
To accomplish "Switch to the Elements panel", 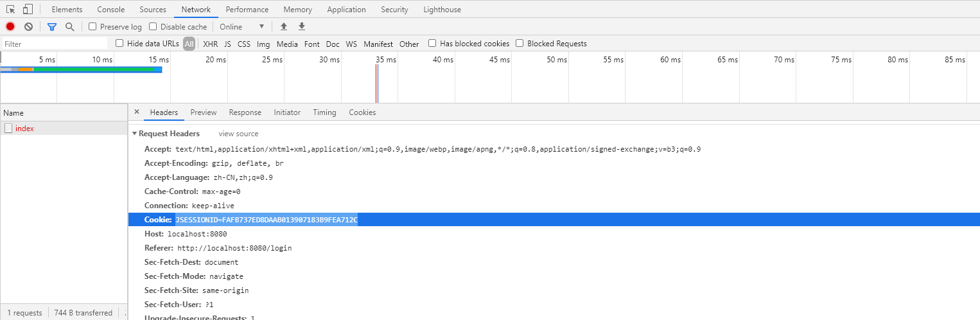I will coord(67,10).
